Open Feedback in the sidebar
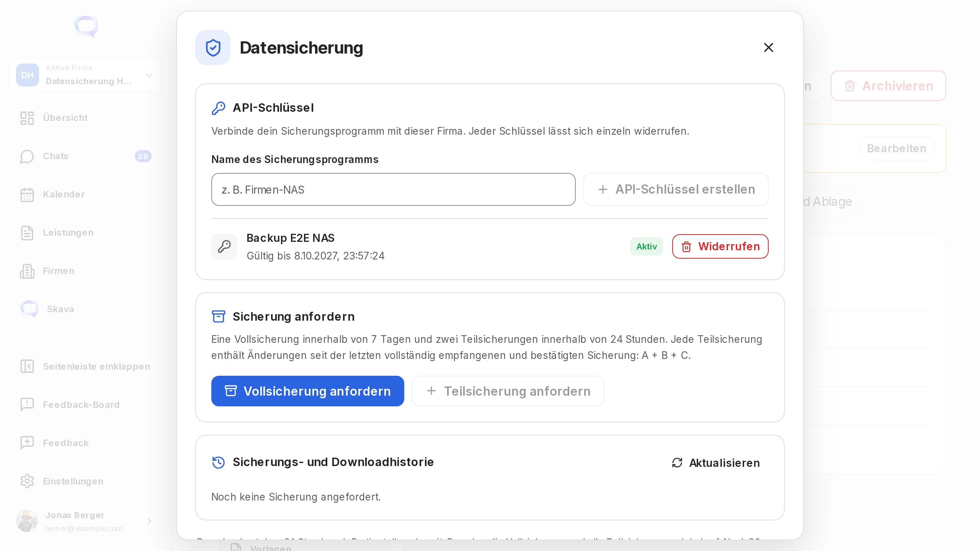The image size is (980, 551). click(85, 443)
